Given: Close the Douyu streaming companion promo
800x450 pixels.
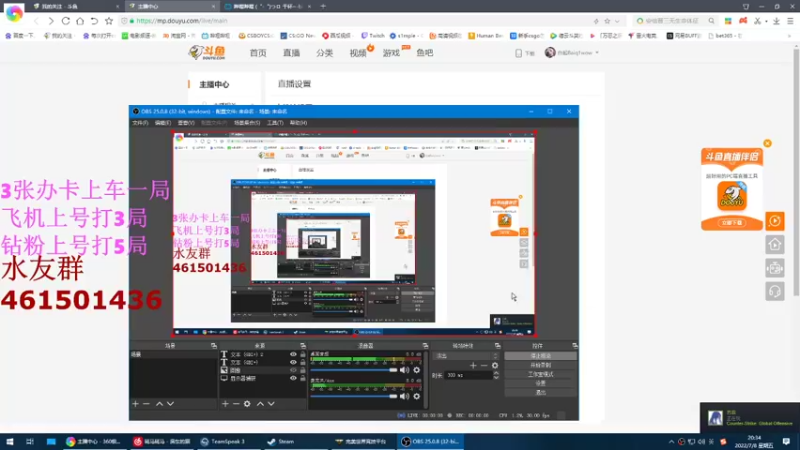Looking at the screenshot, I should pyautogui.click(x=767, y=143).
